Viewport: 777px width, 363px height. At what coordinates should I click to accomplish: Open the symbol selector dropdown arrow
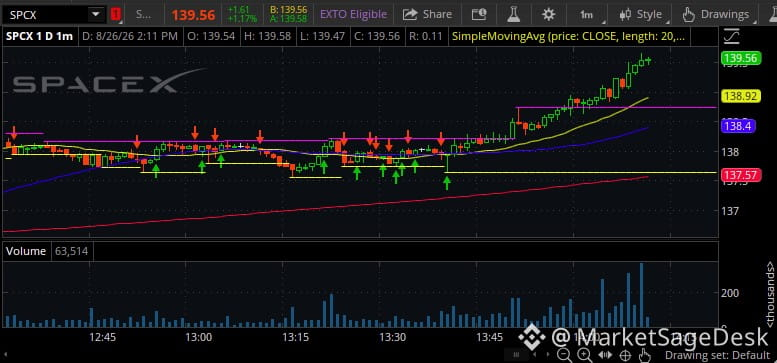(97, 14)
